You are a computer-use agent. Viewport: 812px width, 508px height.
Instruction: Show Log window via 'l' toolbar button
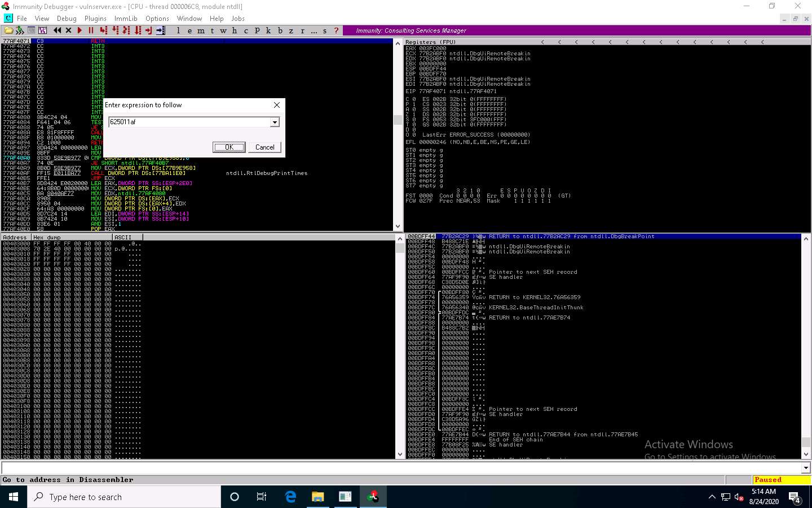click(178, 30)
